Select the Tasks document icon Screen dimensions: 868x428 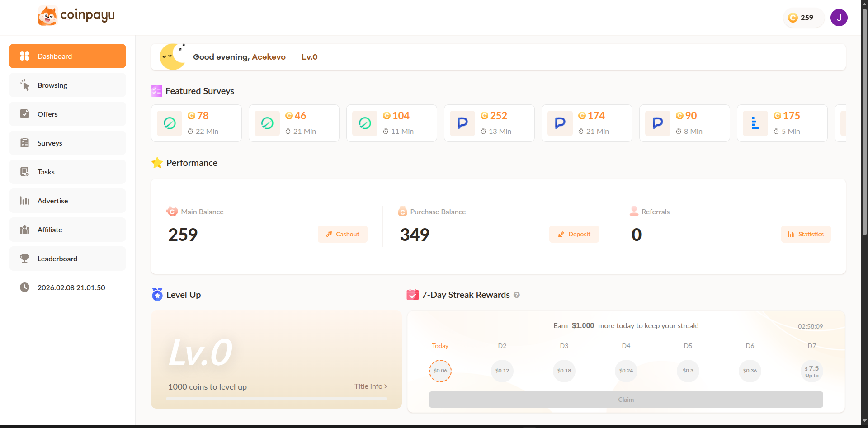25,172
